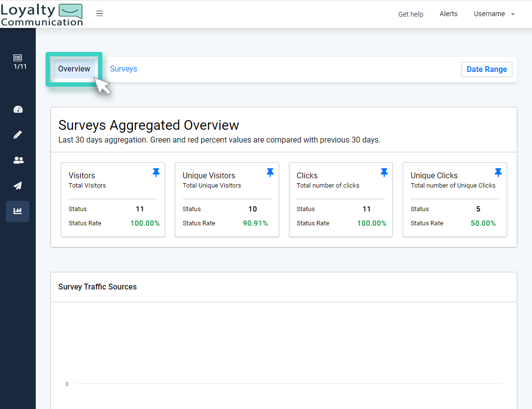532x409 pixels.
Task: Select the paper plane campaigns icon
Action: pyautogui.click(x=18, y=186)
